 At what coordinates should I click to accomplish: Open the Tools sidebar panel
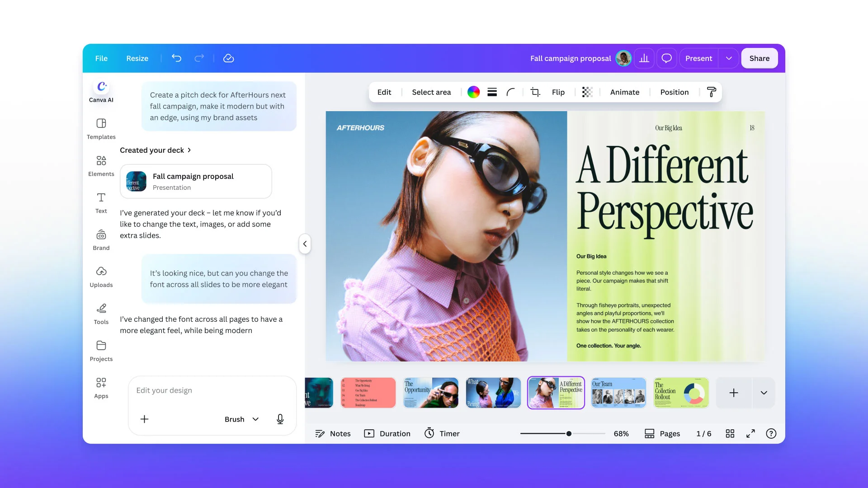click(x=101, y=314)
